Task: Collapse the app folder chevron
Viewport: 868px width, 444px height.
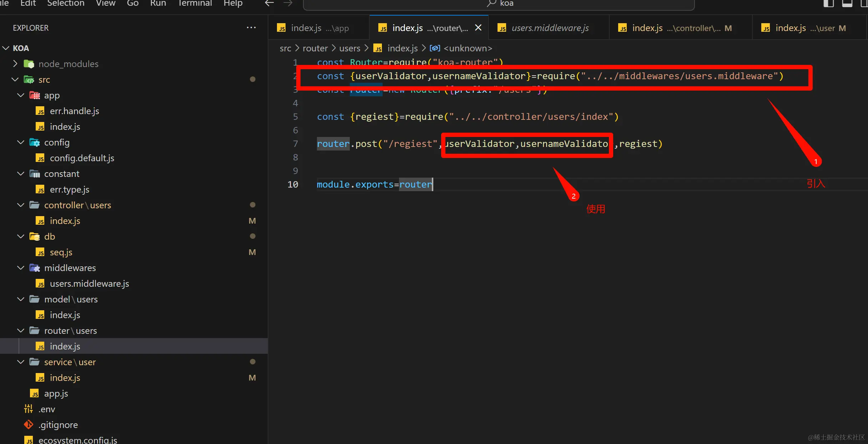Action: tap(21, 95)
